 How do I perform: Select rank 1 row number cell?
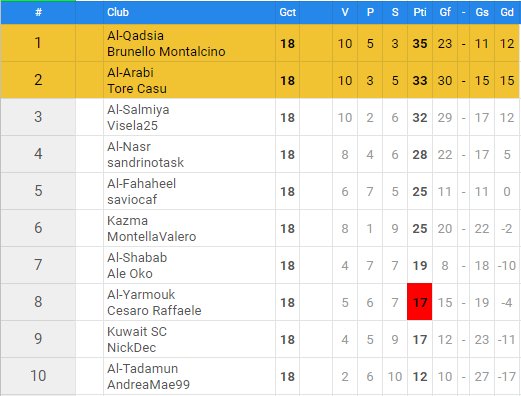pyautogui.click(x=38, y=43)
